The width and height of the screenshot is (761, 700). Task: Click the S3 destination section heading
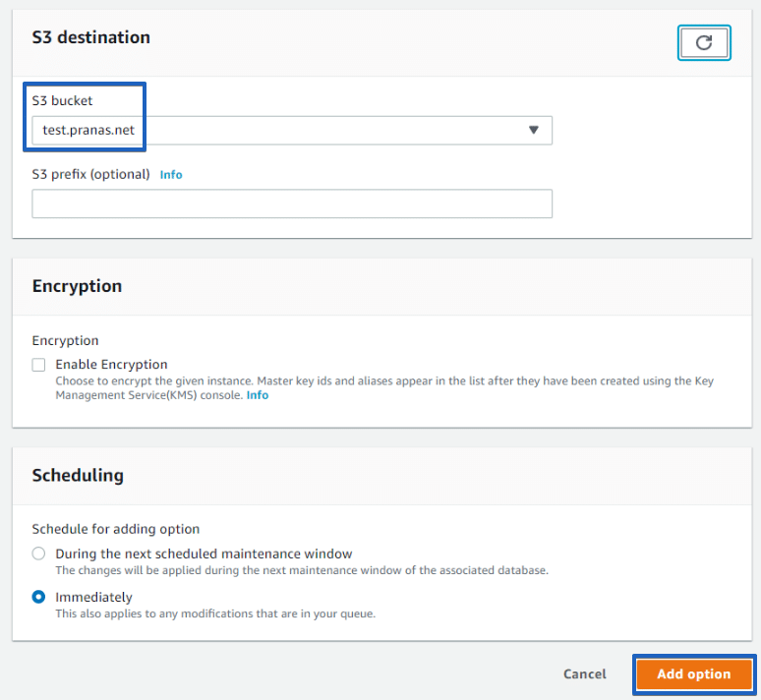click(90, 37)
